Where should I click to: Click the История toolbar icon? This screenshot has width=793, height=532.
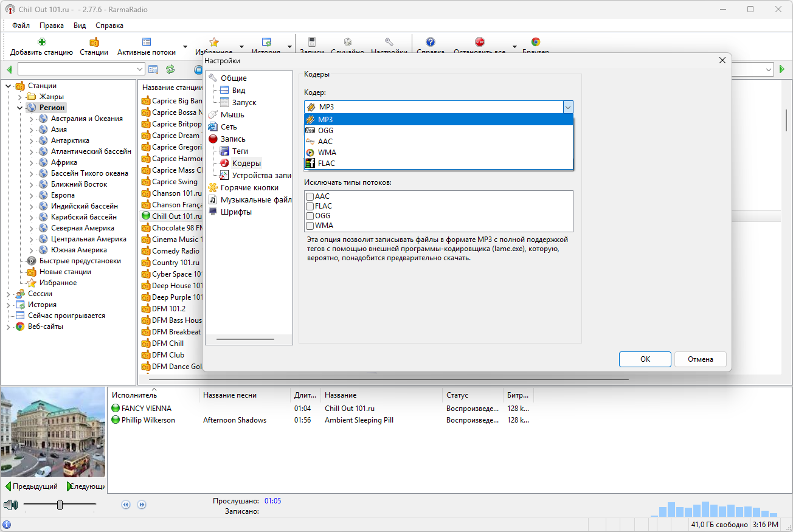pos(266,42)
